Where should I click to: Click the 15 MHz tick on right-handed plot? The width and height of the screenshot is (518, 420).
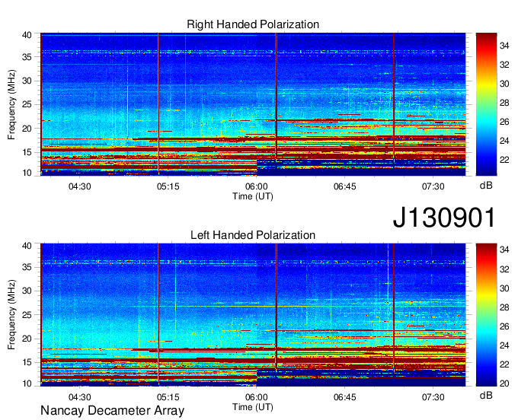(27, 152)
